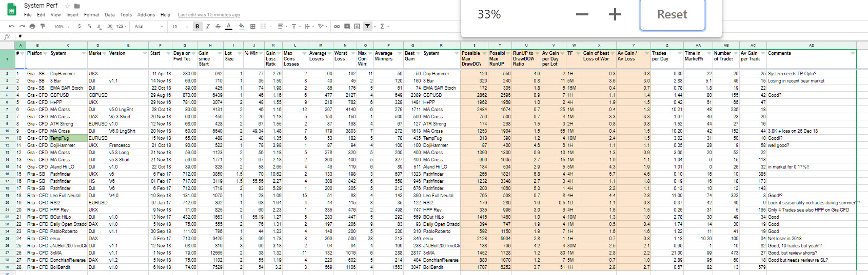Open the text color picker
The image size is (868, 275).
pos(229,26)
